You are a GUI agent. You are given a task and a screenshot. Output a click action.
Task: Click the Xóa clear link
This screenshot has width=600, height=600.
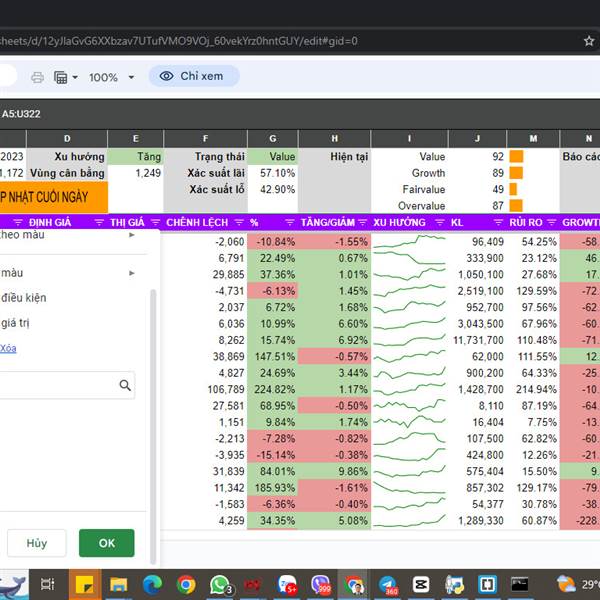point(8,348)
